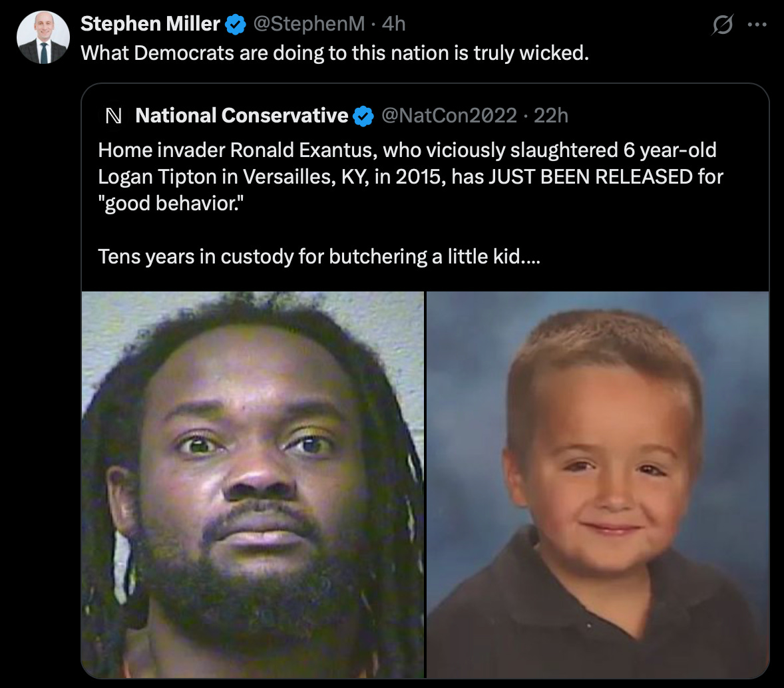Click the quoted tweet text about Ronald Exantus
The image size is (784, 688).
(411, 203)
